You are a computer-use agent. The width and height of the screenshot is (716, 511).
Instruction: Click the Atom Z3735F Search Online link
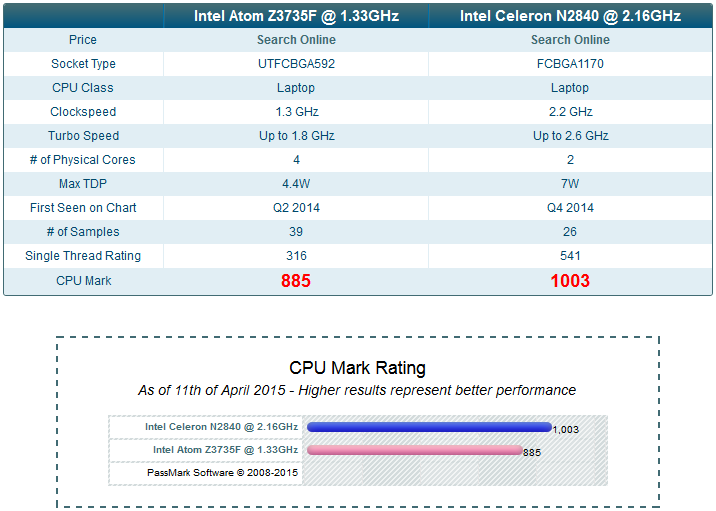(296, 40)
